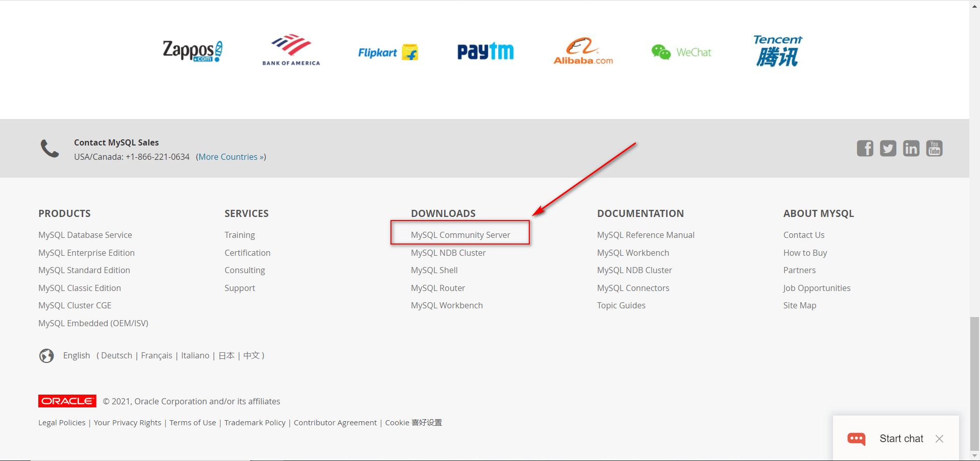
Task: Click the Oracle logo
Action: pos(67,401)
